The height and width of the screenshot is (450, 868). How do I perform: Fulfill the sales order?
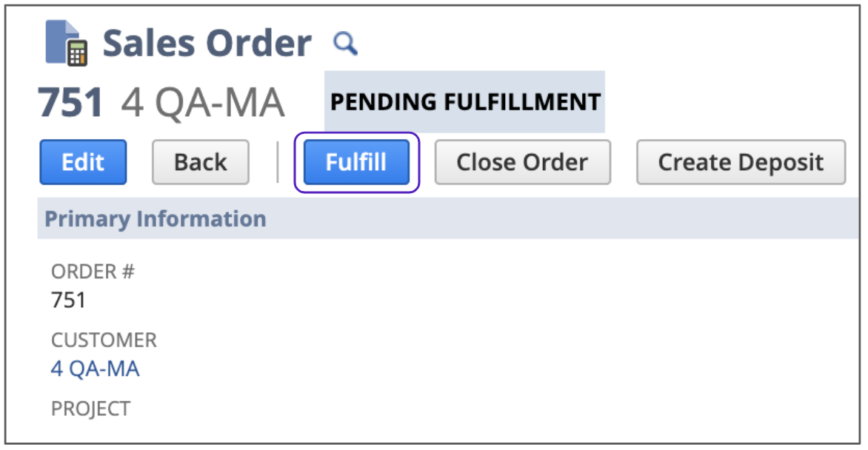point(356,162)
